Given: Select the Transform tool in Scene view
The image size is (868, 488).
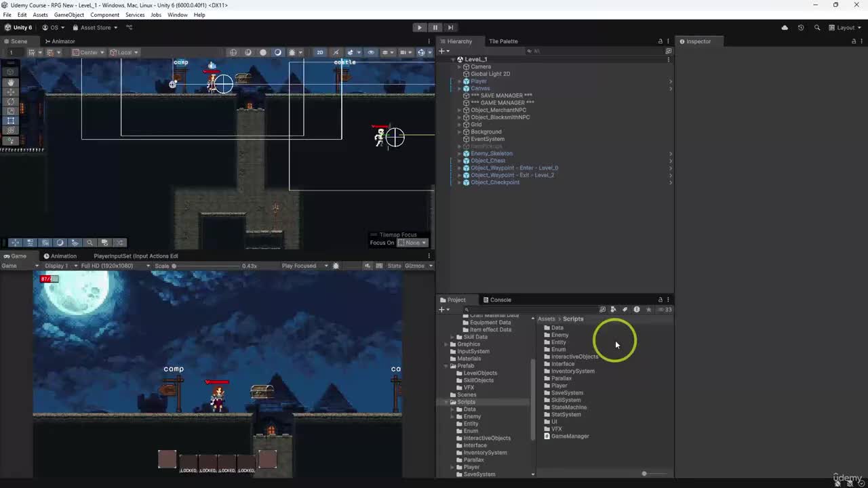Looking at the screenshot, I should click(x=11, y=129).
